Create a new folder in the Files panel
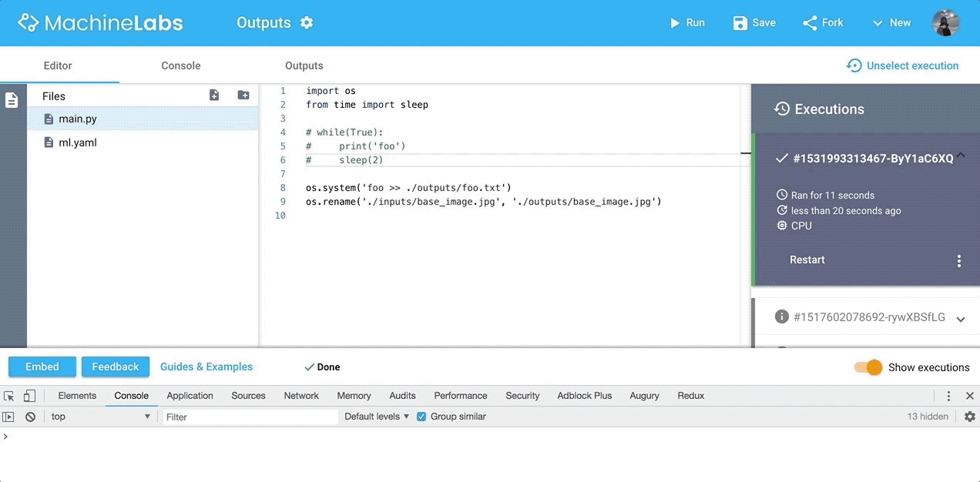 coord(243,95)
